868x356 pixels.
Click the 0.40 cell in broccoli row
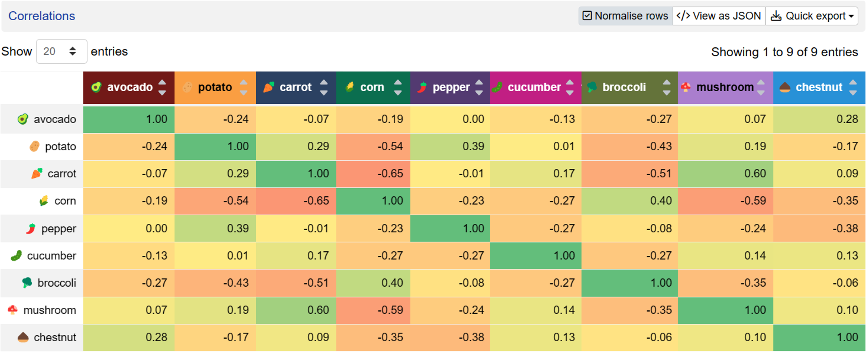[373, 283]
